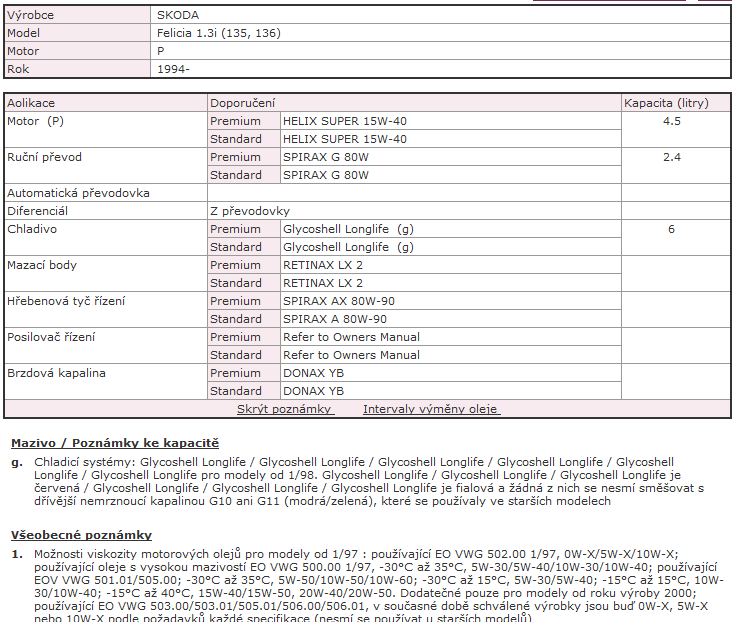Screen dimensions: 738x631
Task: Click 'Z převodovky' cell
Action: tap(250, 211)
